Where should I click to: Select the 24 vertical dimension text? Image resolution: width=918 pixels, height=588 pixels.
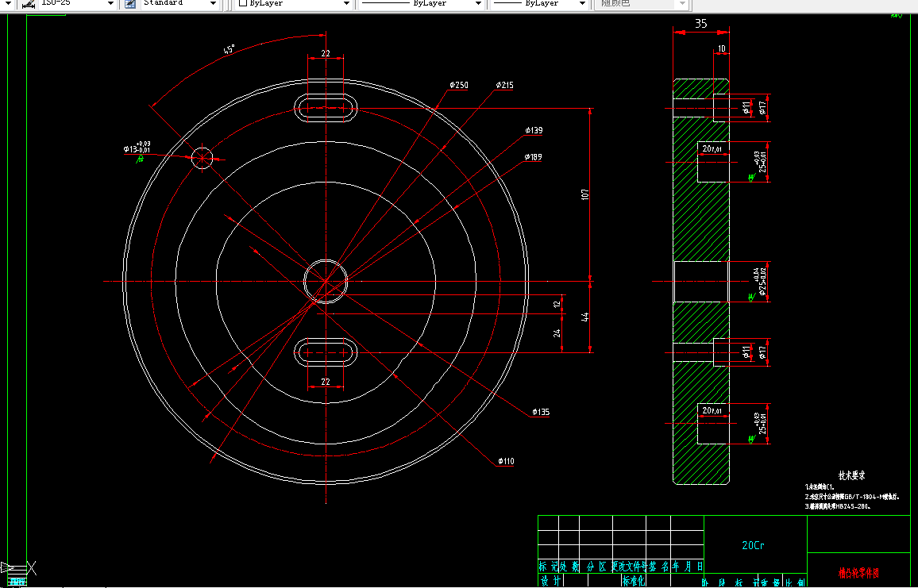point(557,332)
